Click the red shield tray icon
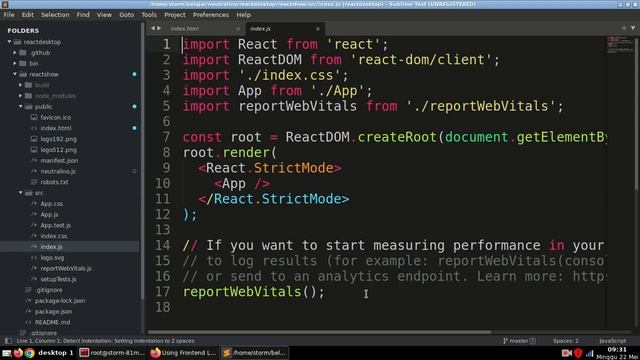Viewport: 640px width, 360px height. coord(578,353)
